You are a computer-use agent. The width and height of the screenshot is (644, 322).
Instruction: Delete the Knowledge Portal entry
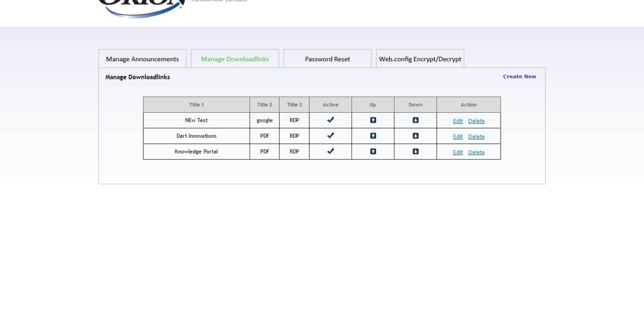pyautogui.click(x=476, y=152)
